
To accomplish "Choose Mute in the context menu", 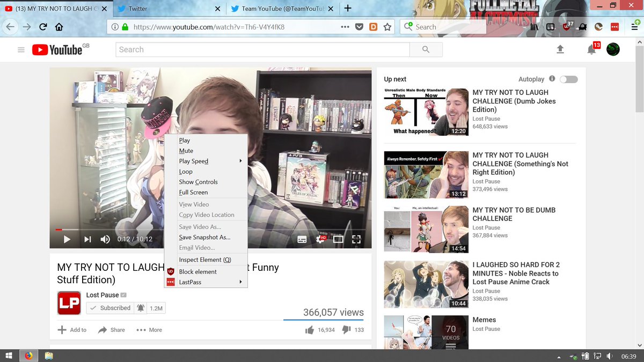I will 206,151.
